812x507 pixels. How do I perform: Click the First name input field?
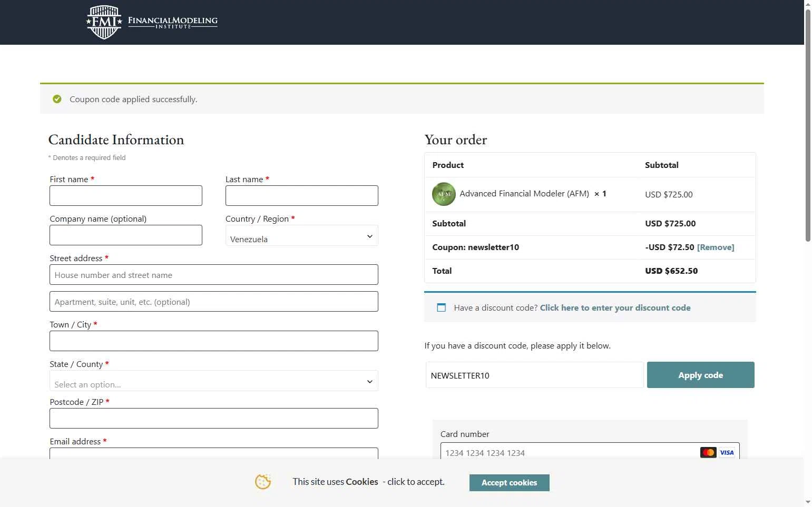(126, 196)
